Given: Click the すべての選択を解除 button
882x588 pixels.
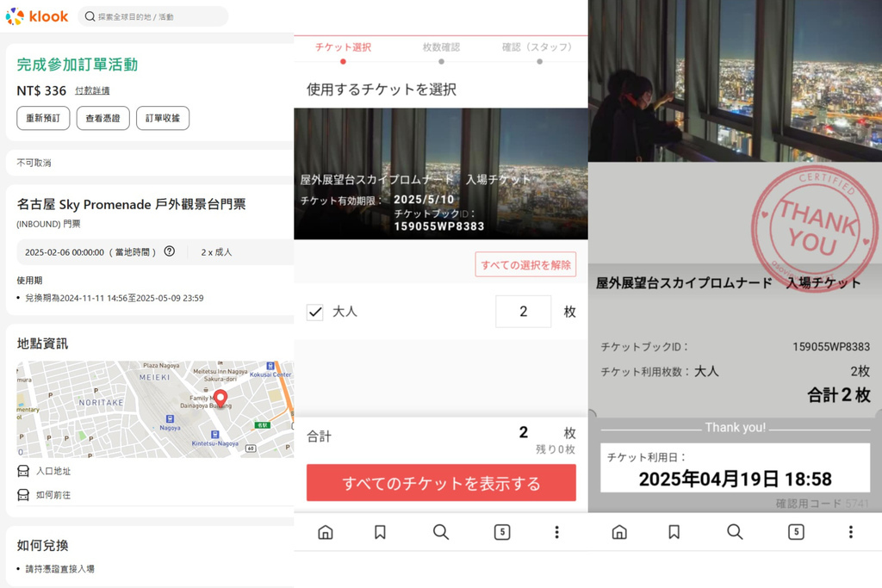Looking at the screenshot, I should point(525,265).
